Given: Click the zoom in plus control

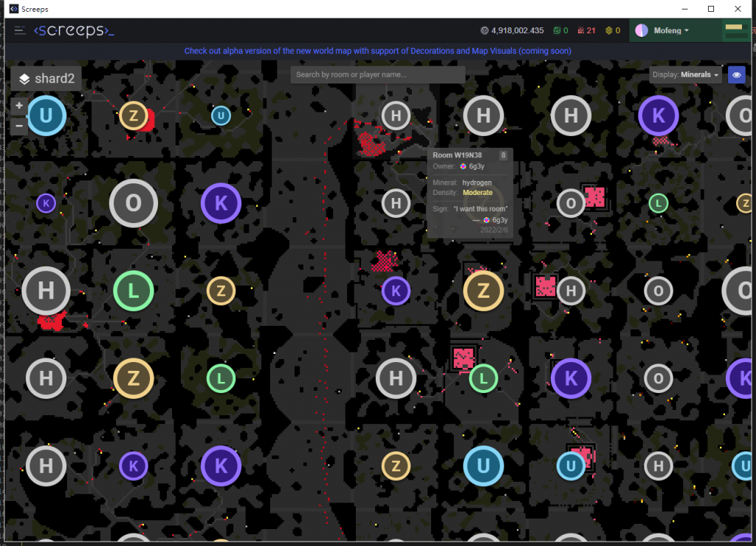Looking at the screenshot, I should [x=18, y=105].
